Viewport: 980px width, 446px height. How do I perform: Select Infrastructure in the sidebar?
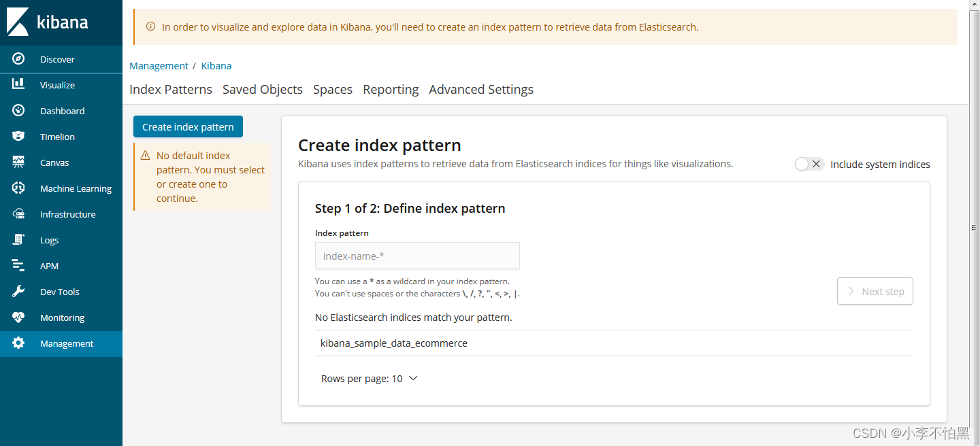point(61,214)
